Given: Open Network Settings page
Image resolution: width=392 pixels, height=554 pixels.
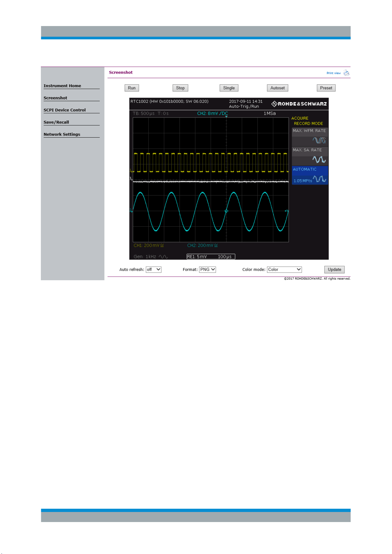Looking at the screenshot, I should (62, 134).
